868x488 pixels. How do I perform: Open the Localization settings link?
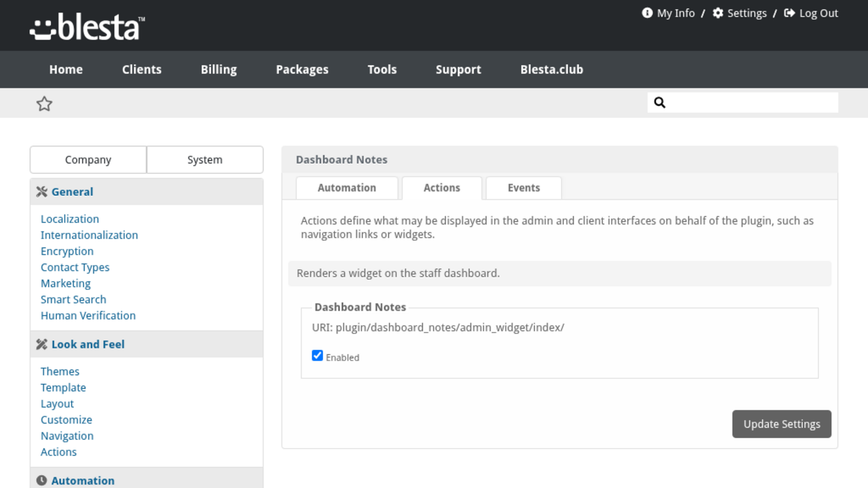pyautogui.click(x=70, y=219)
